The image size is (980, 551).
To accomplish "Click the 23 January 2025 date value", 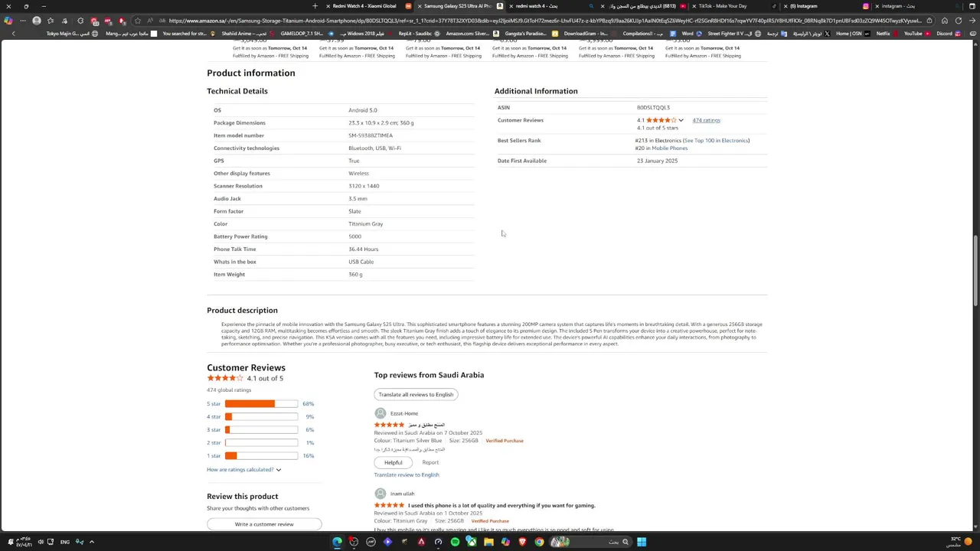I will pyautogui.click(x=657, y=161).
